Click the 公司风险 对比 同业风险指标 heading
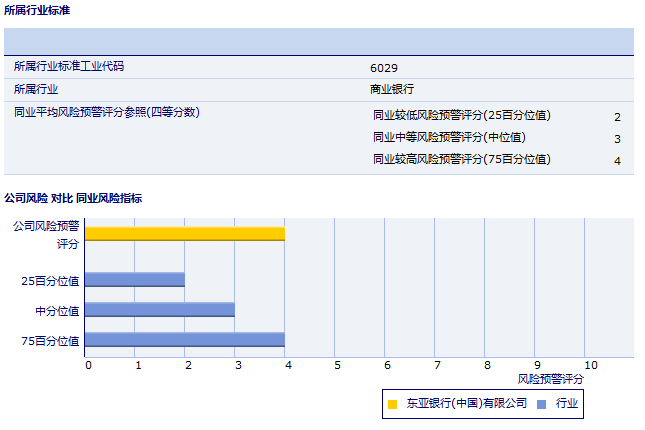The image size is (645, 430). click(73, 198)
